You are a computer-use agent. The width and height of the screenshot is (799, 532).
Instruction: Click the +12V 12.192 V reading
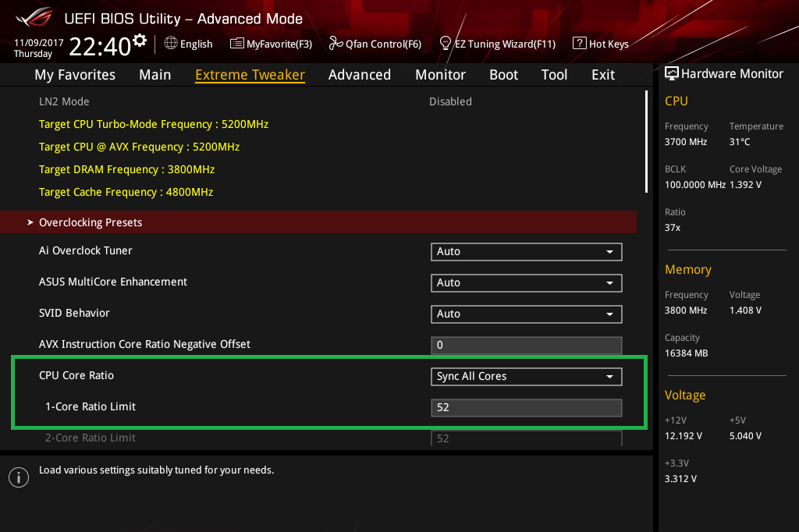coord(684,436)
